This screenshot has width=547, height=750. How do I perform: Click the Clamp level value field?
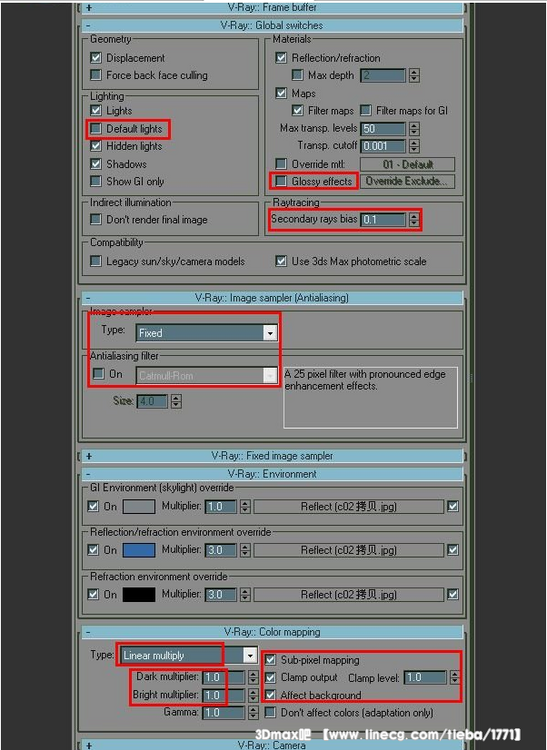coord(425,677)
